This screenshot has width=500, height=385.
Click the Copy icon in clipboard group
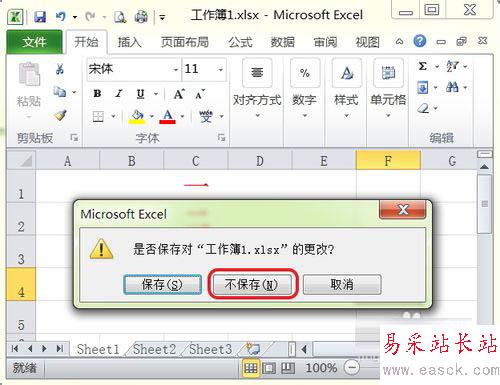click(60, 91)
